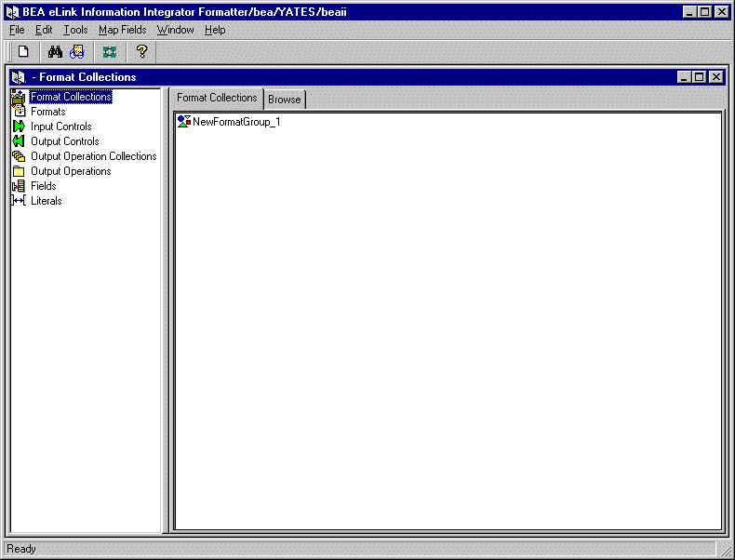The image size is (735, 560).
Task: Maximize the Format Collections child window
Action: pyautogui.click(x=700, y=77)
